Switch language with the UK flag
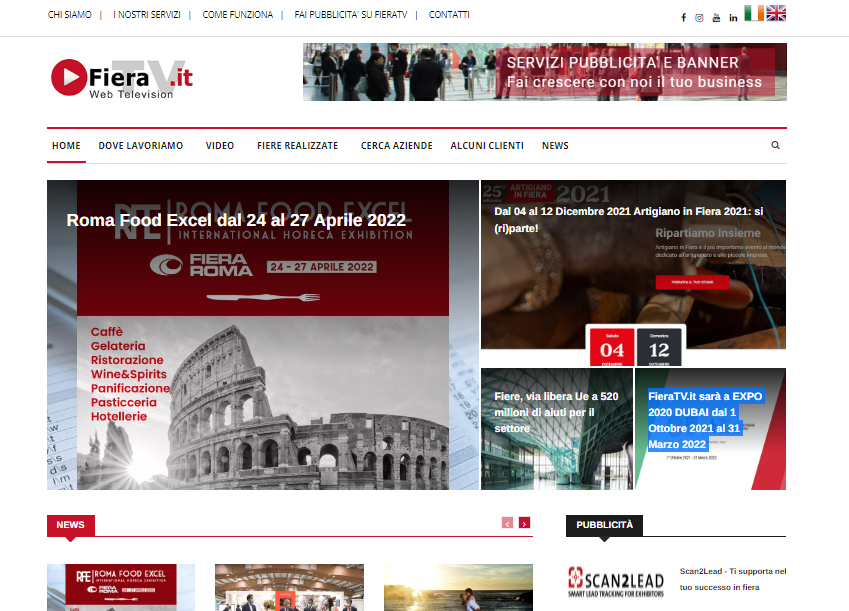This screenshot has height=611, width=849. [x=776, y=13]
